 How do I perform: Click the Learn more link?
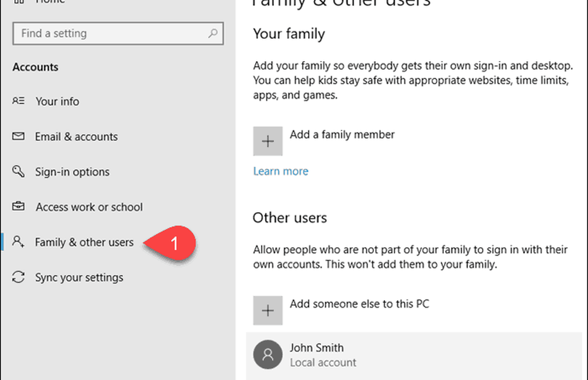[280, 171]
